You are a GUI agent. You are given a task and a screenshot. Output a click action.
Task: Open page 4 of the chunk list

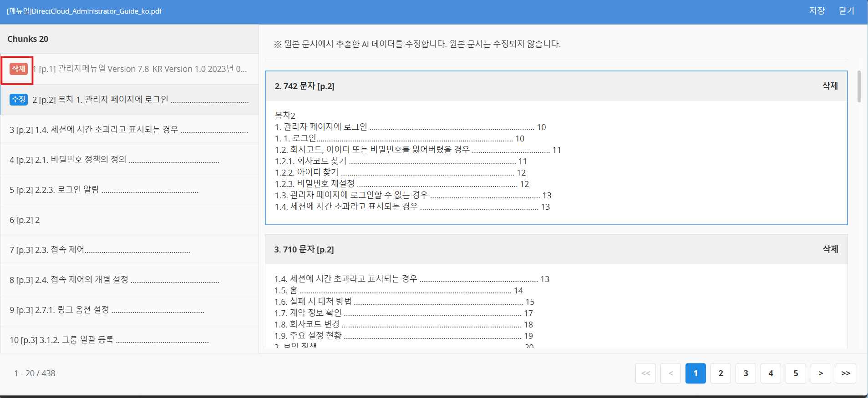coord(771,373)
